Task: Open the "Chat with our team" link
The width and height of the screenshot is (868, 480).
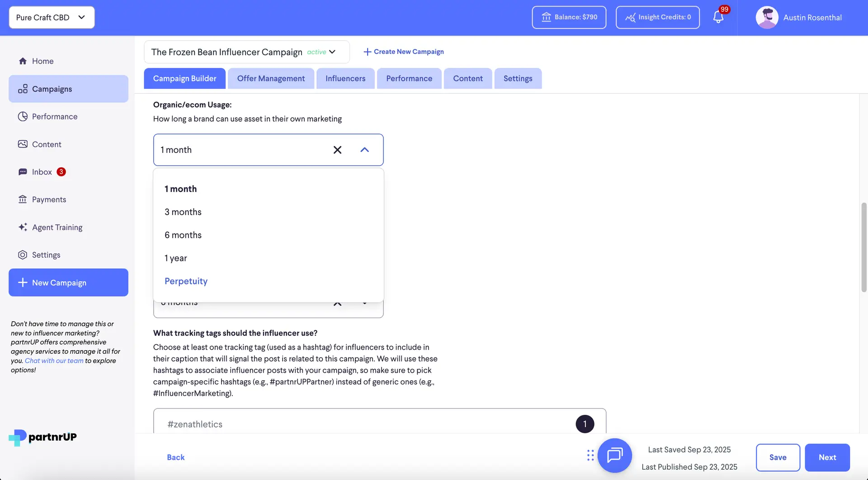Action: pos(53,361)
